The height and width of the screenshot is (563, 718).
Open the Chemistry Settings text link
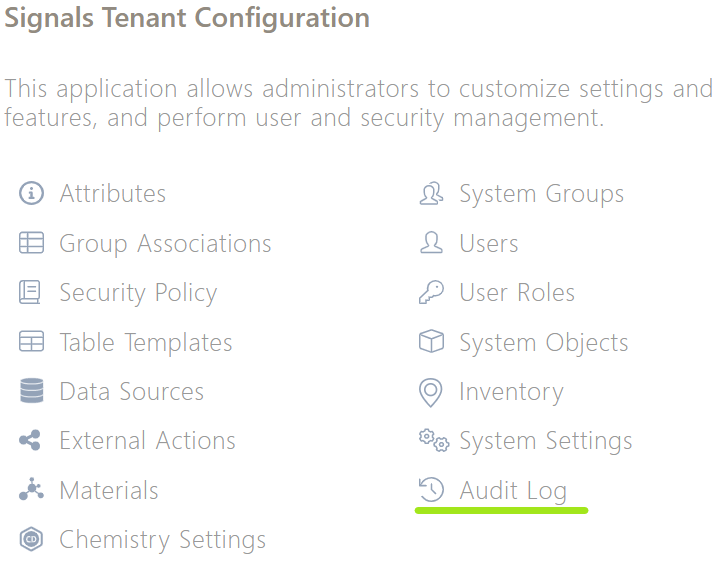pyautogui.click(x=163, y=540)
